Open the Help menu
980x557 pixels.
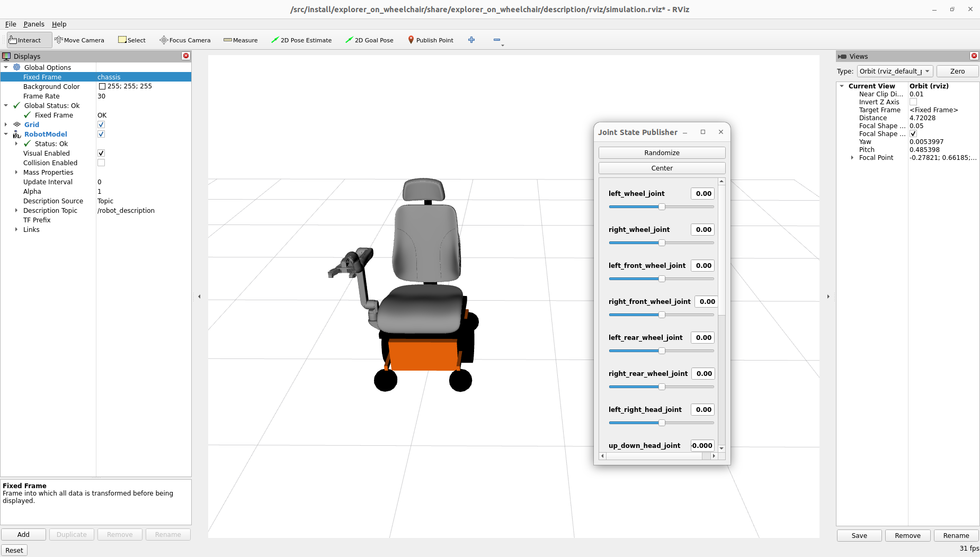point(59,24)
